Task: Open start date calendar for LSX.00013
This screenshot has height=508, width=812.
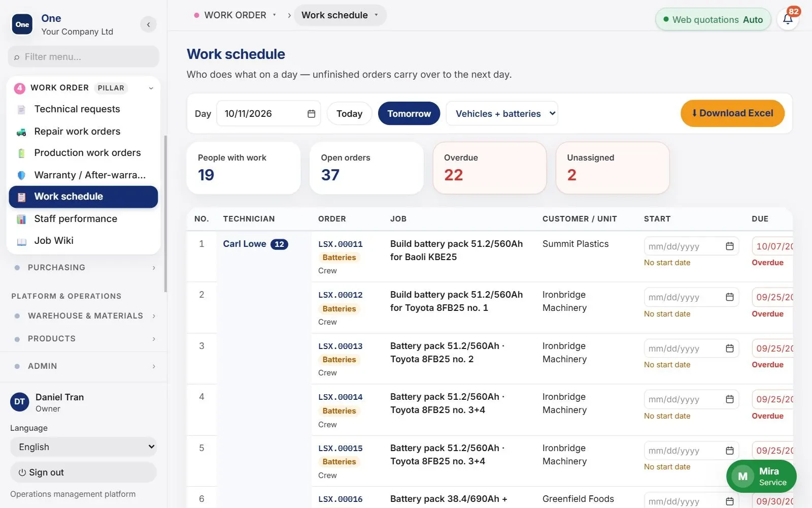Action: 730,348
